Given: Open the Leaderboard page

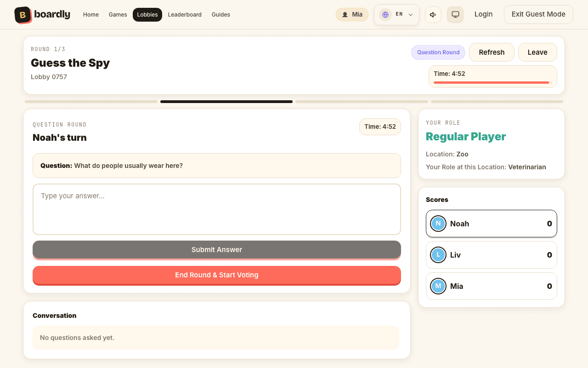Looking at the screenshot, I should [x=185, y=15].
